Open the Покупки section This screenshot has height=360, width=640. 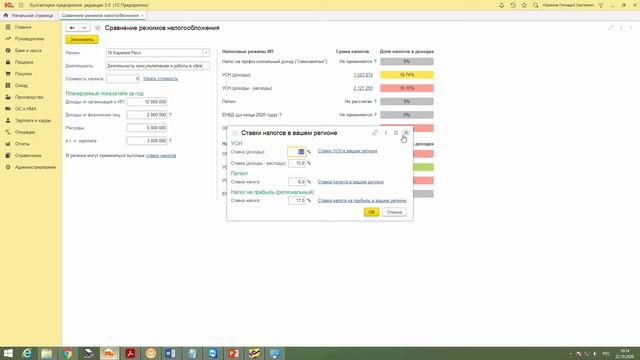[23, 74]
